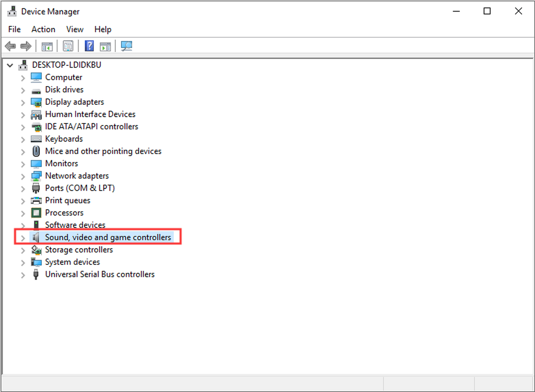Expand Human Interface Devices
Image resolution: width=535 pixels, height=392 pixels.
click(23, 115)
